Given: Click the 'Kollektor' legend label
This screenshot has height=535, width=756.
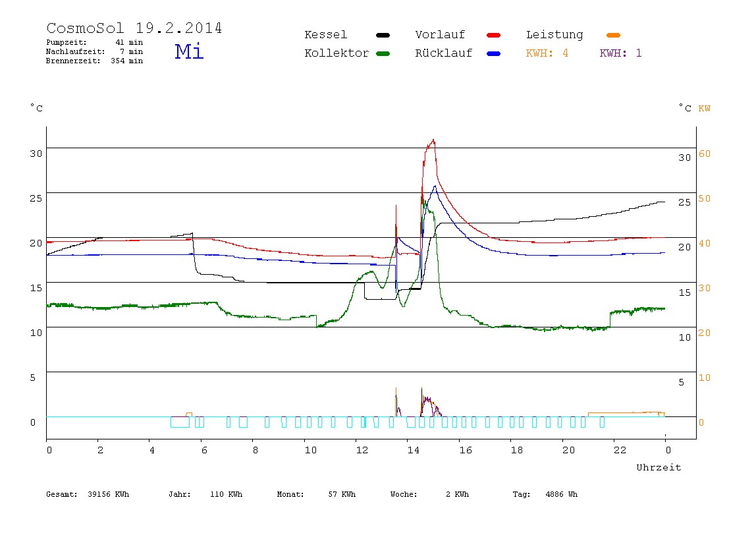Looking at the screenshot, I should tap(337, 53).
